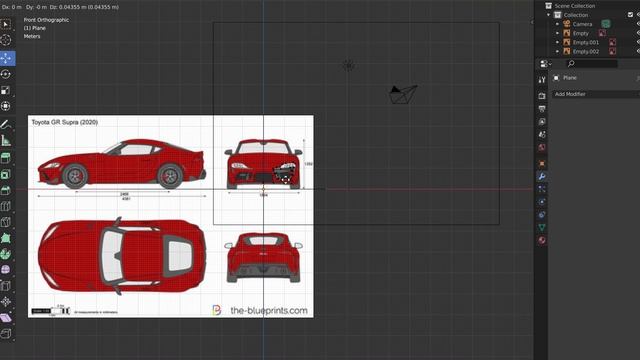Open the Properties editor type dropdown
The width and height of the screenshot is (640, 360).
546,64
